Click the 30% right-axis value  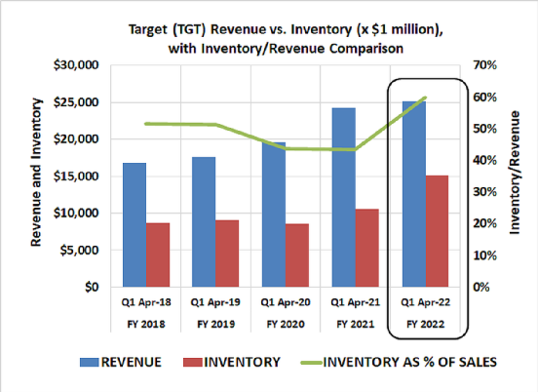485,192
